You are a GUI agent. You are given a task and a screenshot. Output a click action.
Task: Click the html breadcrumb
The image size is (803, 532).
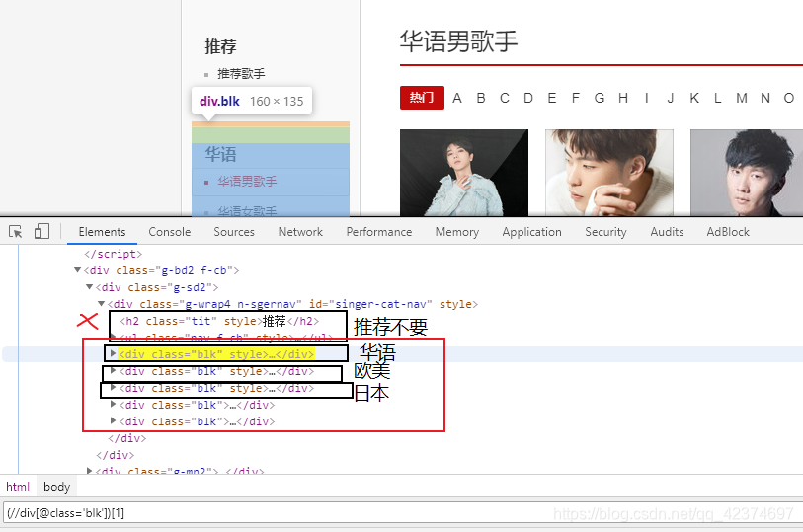point(18,487)
